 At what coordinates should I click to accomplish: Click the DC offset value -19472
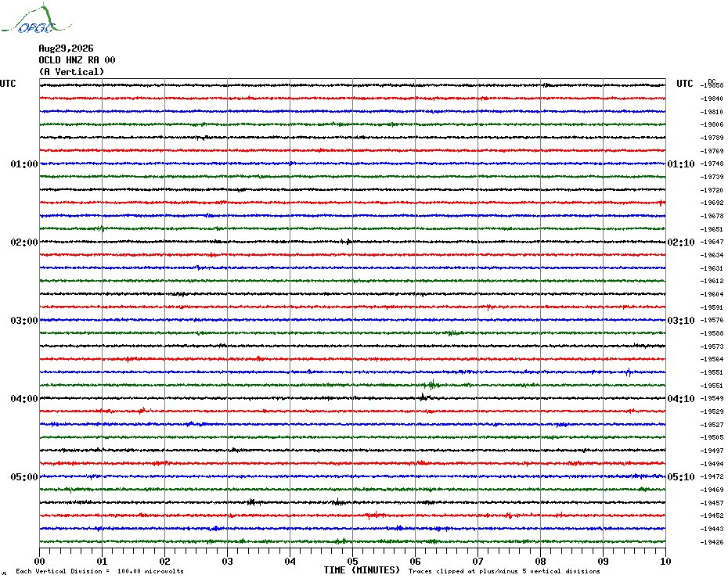click(712, 476)
